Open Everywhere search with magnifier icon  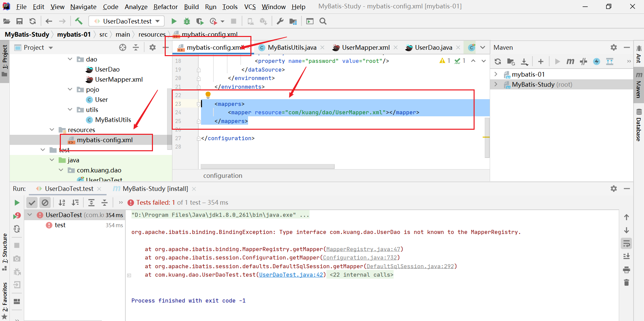[x=322, y=21]
